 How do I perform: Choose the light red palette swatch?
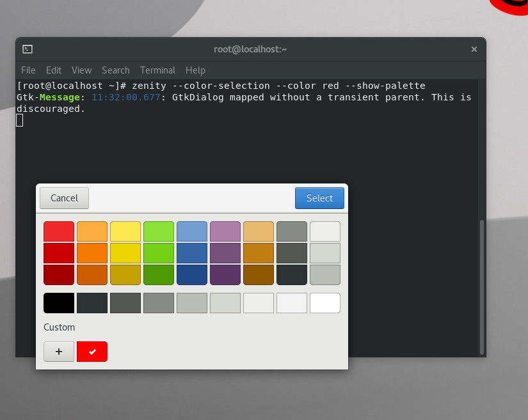click(x=59, y=231)
